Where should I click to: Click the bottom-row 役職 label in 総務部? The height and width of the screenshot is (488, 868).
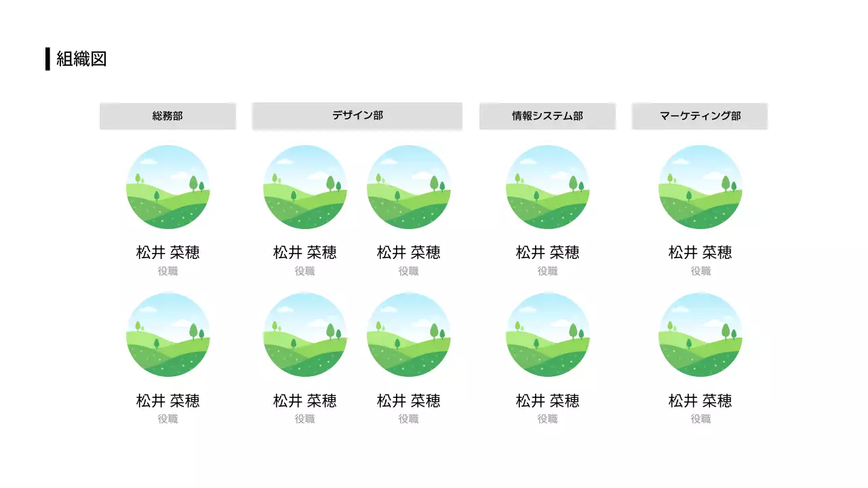coord(168,418)
